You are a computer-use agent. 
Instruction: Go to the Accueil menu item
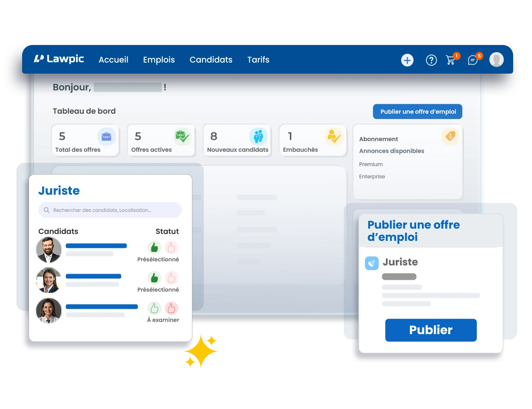(113, 60)
